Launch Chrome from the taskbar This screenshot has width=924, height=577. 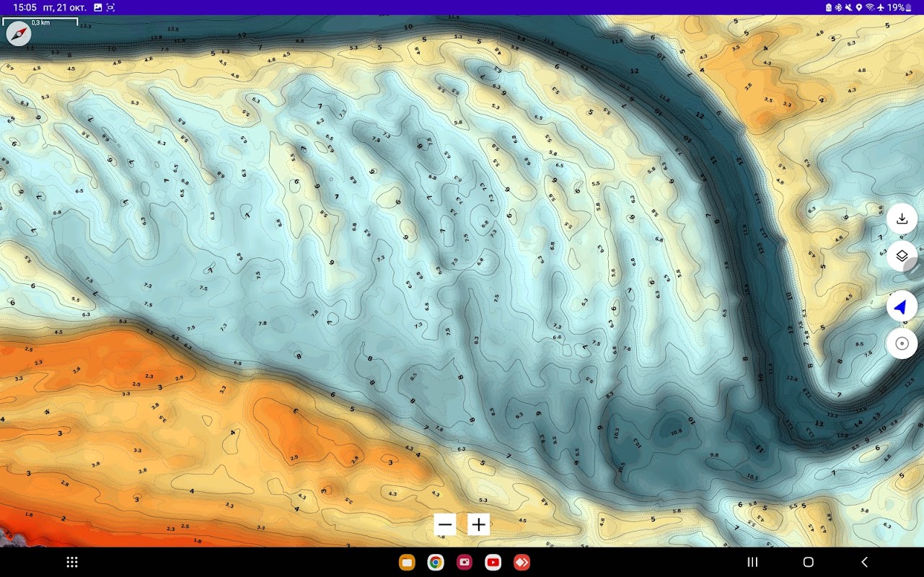(x=436, y=563)
